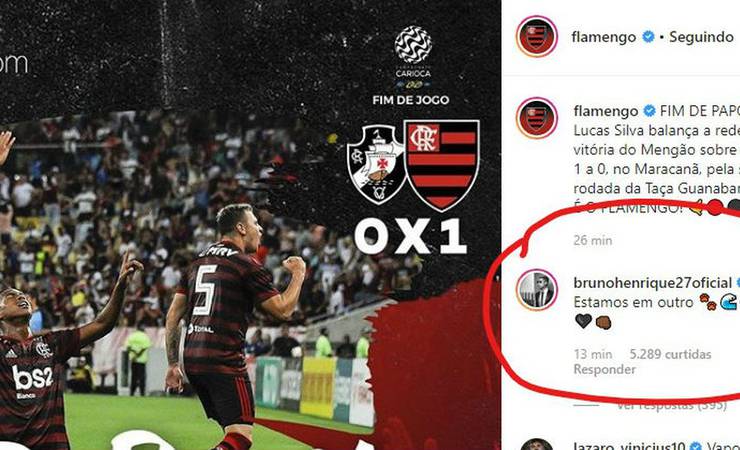
Task: View the 5.289 curtidas likes list
Action: (670, 354)
